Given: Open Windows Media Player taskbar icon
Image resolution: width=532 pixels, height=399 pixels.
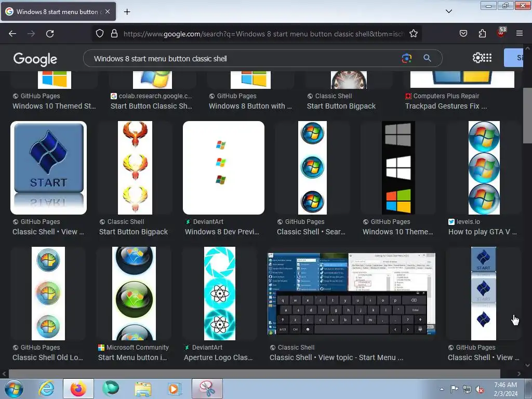Looking at the screenshot, I should pos(175,389).
